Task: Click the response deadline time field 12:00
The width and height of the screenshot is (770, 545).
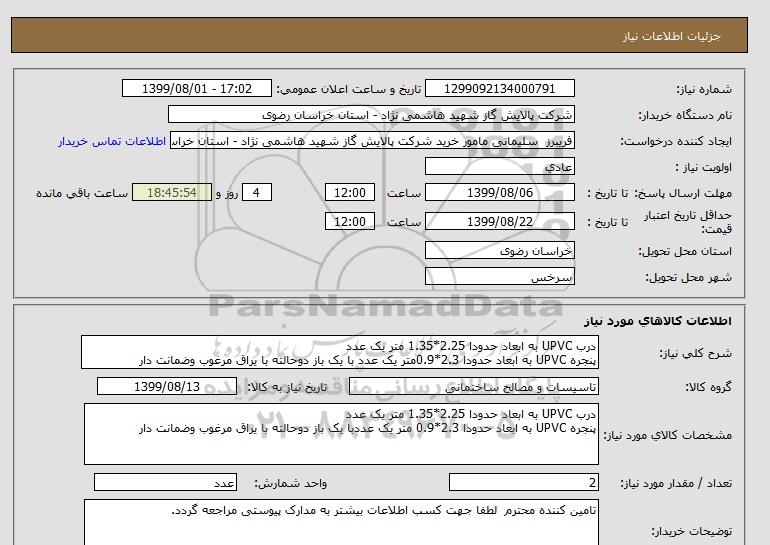Action: coord(351,193)
